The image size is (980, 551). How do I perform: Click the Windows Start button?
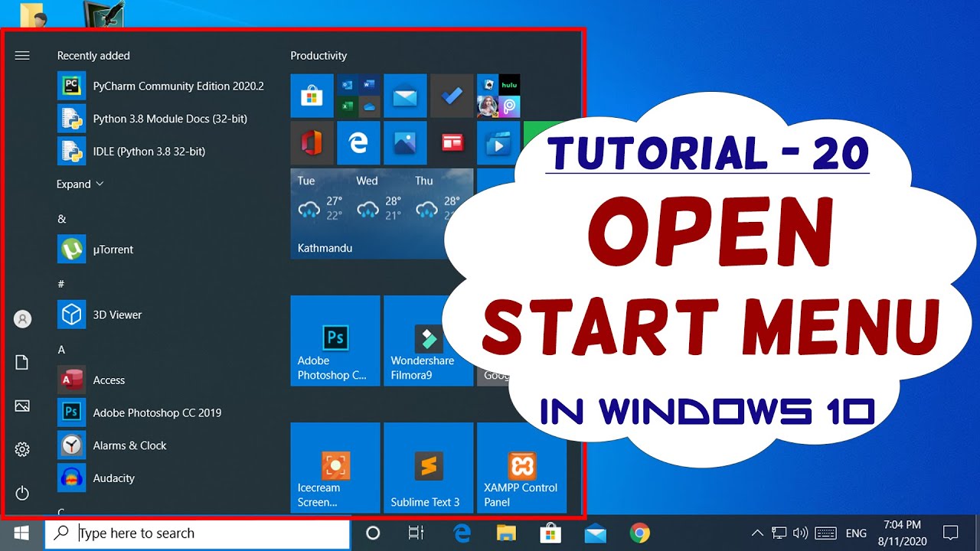click(x=21, y=533)
